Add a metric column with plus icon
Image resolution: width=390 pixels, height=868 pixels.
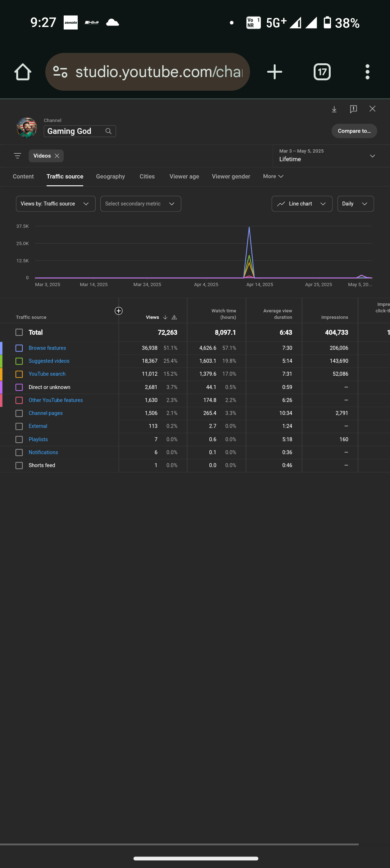point(118,311)
